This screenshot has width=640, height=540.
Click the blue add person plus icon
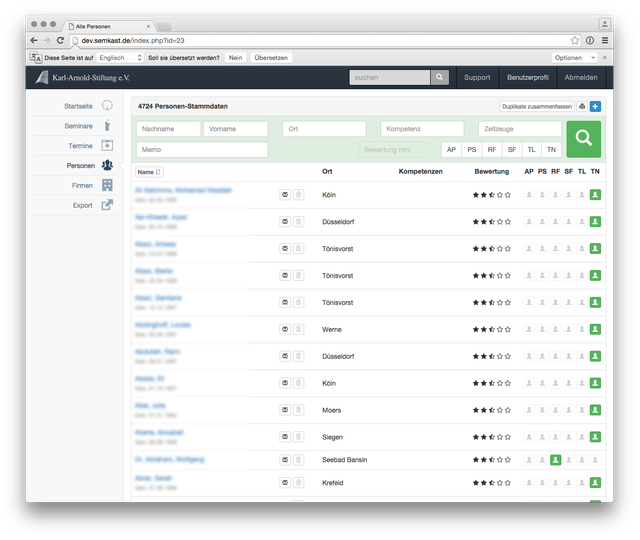pyautogui.click(x=596, y=106)
